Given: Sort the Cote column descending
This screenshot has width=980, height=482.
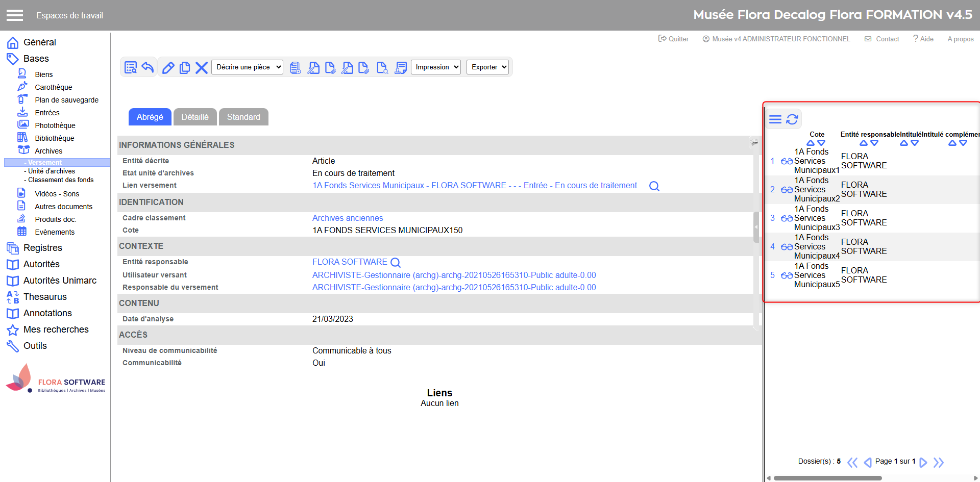Looking at the screenshot, I should (x=821, y=143).
